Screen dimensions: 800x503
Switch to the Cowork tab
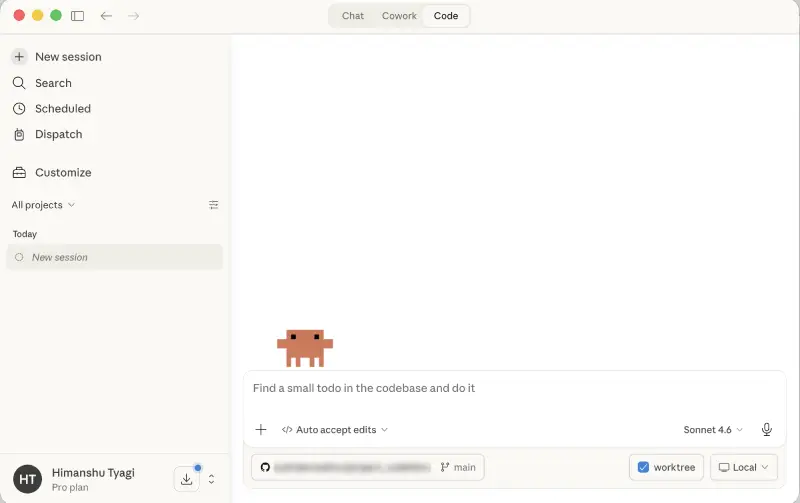coord(399,16)
